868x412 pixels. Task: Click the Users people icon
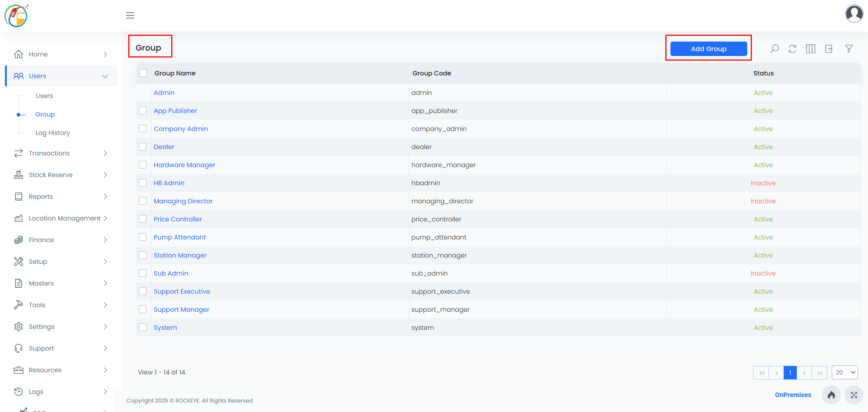19,76
